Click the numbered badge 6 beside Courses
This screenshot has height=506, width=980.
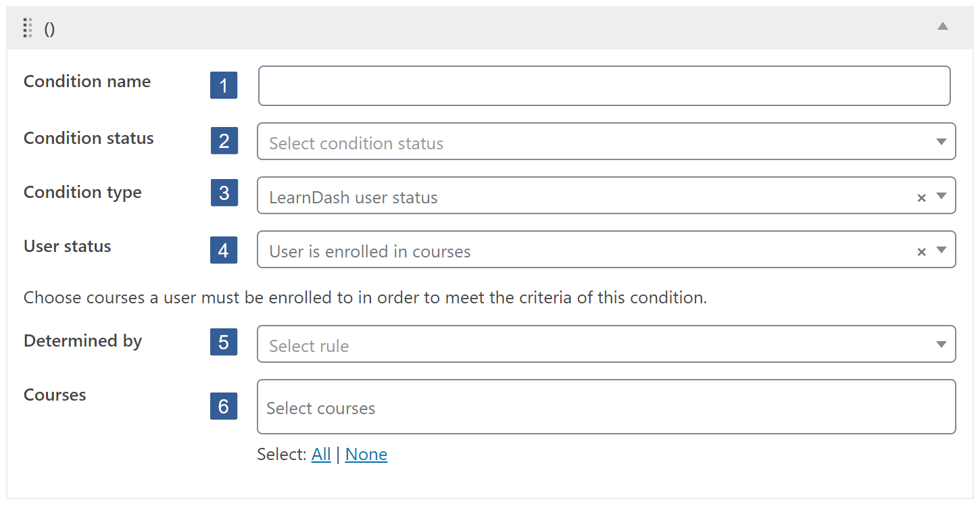224,406
